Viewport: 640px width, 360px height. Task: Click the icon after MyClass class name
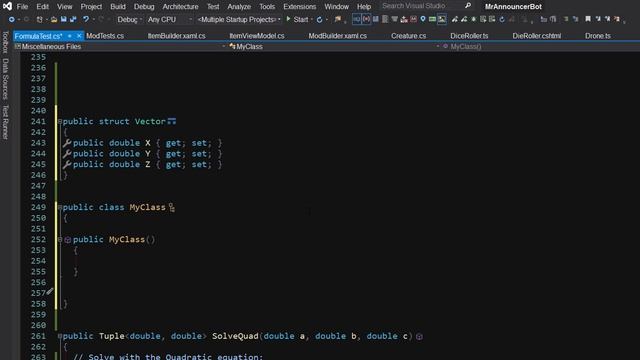pos(172,207)
